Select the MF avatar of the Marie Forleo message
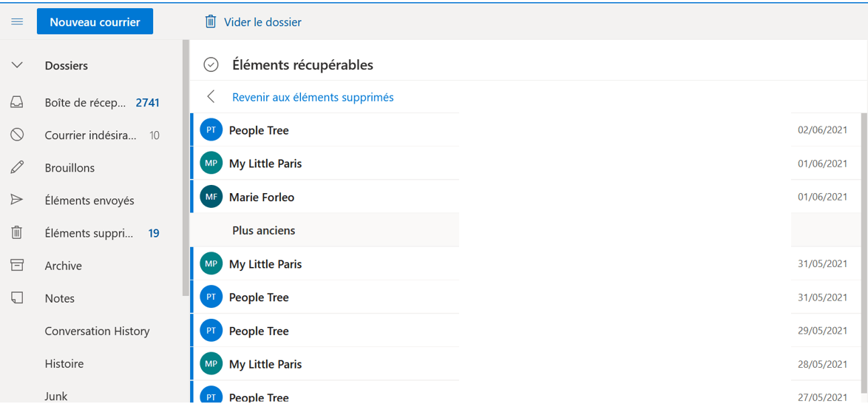 pos(211,197)
